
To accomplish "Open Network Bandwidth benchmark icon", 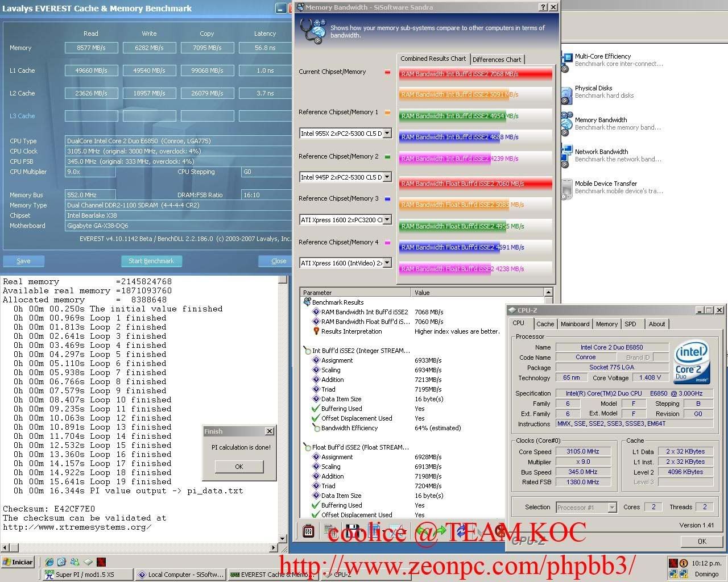I will 566,156.
